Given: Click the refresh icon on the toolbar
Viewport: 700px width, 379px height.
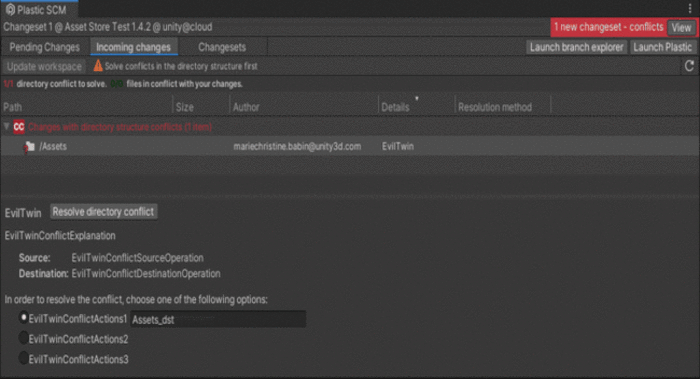Looking at the screenshot, I should coord(689,66).
